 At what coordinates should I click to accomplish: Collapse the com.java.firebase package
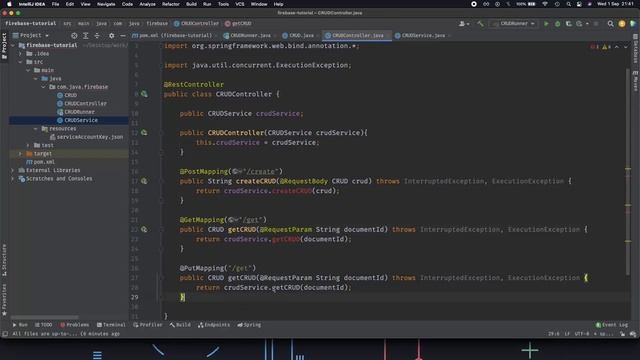click(43, 87)
